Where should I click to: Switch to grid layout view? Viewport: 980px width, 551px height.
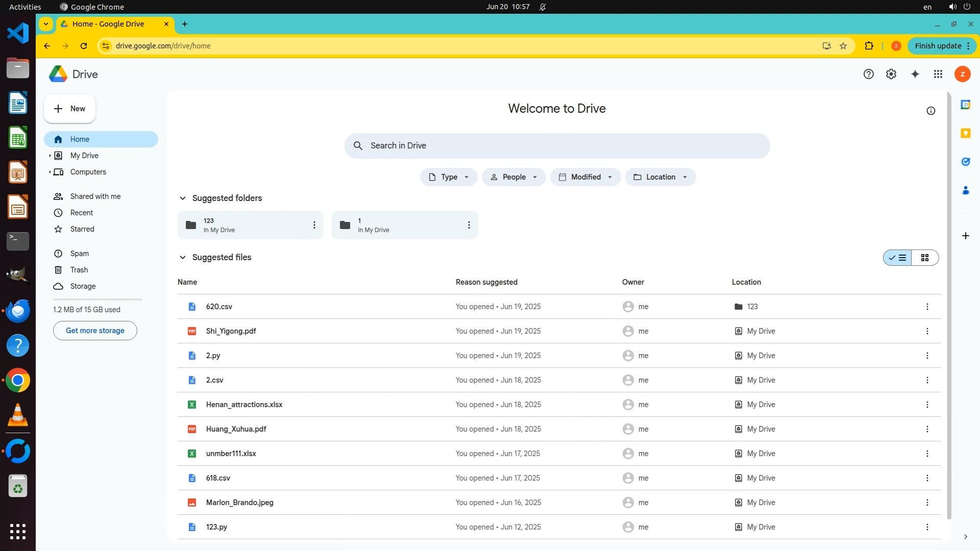(x=924, y=258)
